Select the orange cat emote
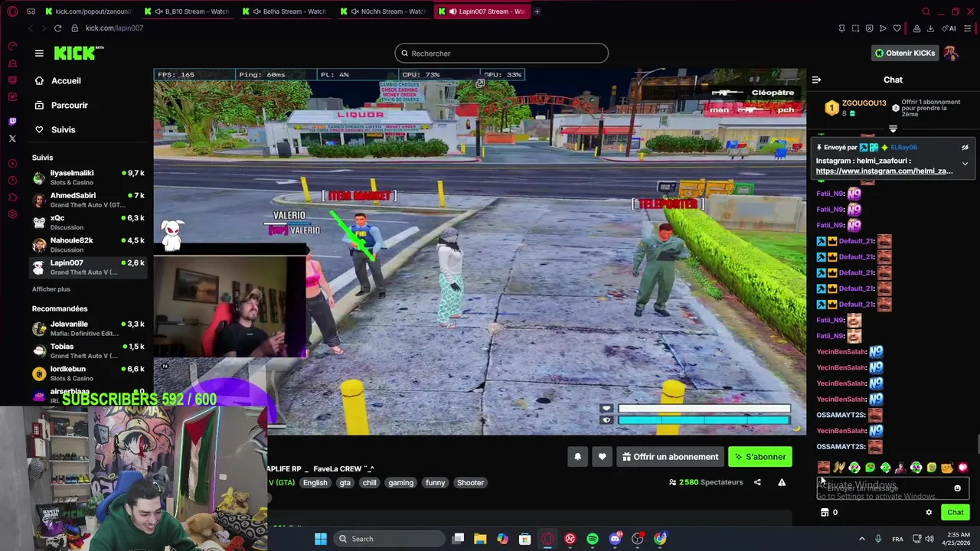The width and height of the screenshot is (980, 551). (947, 468)
